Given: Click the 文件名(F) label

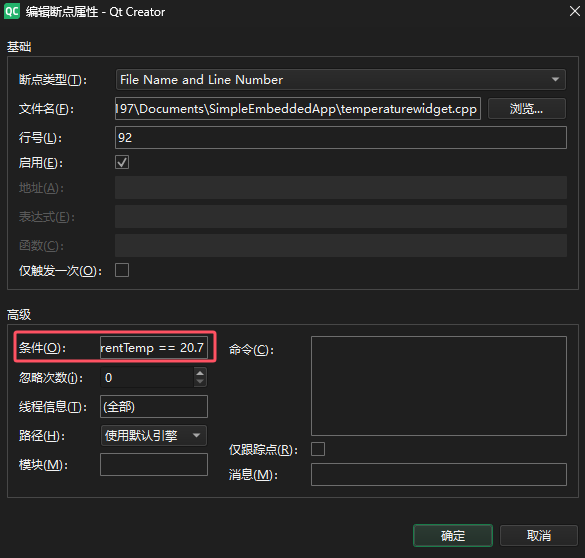Looking at the screenshot, I should click(46, 109).
